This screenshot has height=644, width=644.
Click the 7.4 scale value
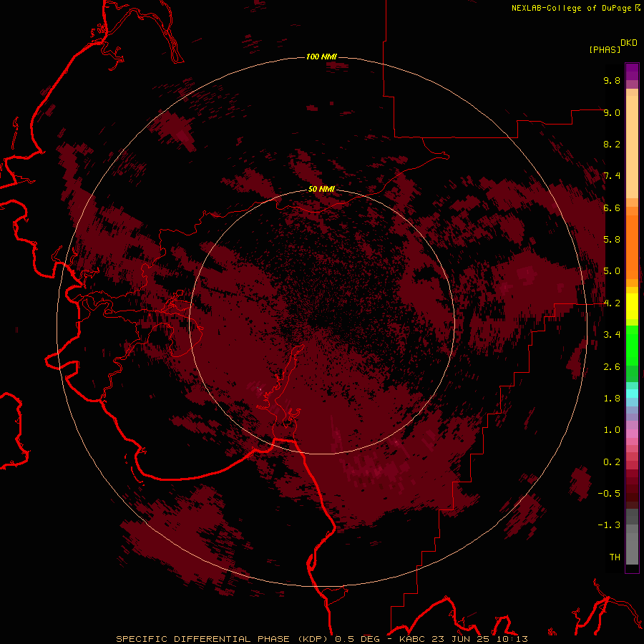pos(612,176)
